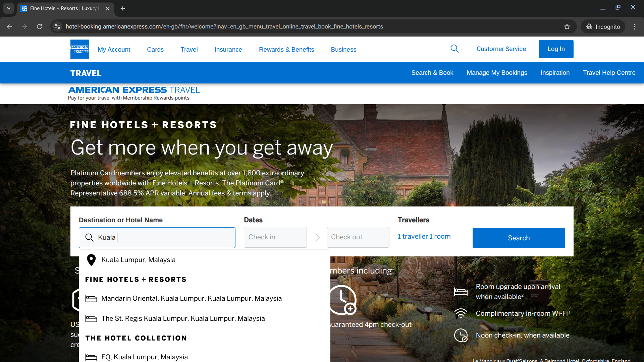
Task: Open site search magnifier icon
Action: pyautogui.click(x=454, y=49)
